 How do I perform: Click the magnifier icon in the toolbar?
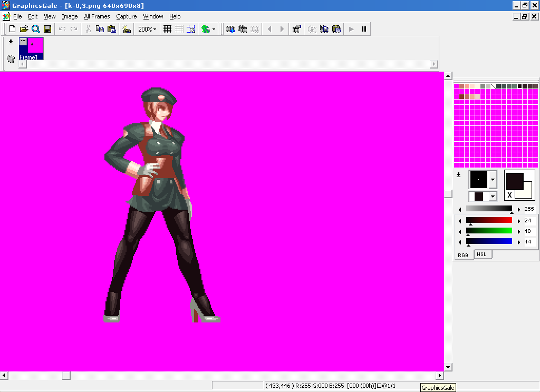click(x=35, y=29)
